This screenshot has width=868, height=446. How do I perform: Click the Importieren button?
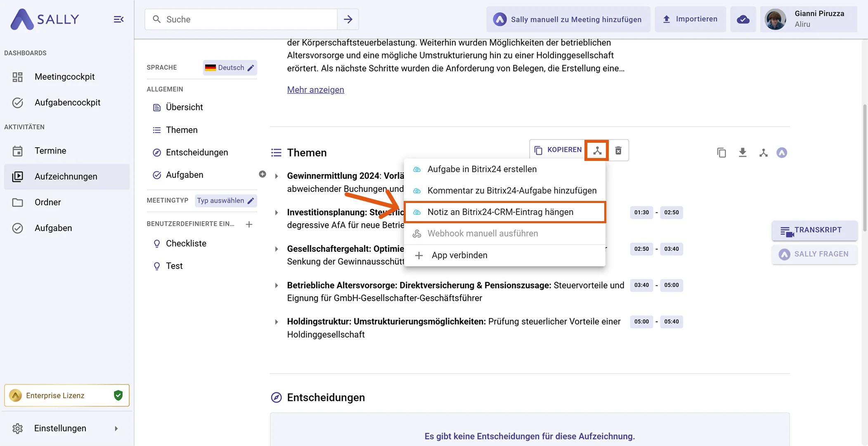pyautogui.click(x=690, y=19)
